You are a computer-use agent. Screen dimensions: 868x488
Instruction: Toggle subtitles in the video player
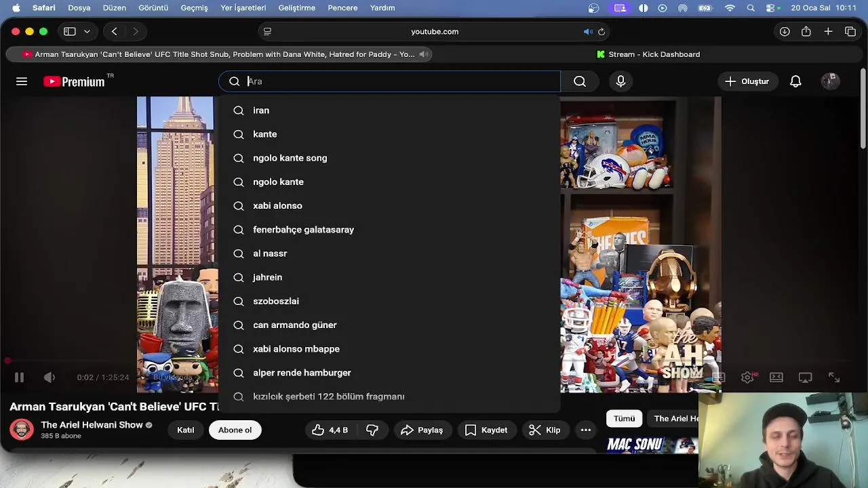tap(719, 378)
